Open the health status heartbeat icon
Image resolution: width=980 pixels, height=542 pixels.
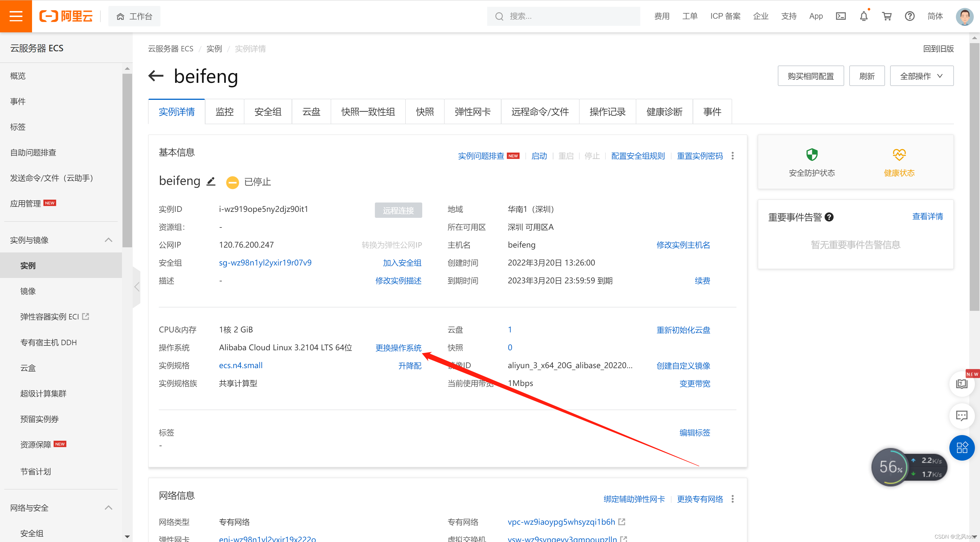(x=899, y=155)
